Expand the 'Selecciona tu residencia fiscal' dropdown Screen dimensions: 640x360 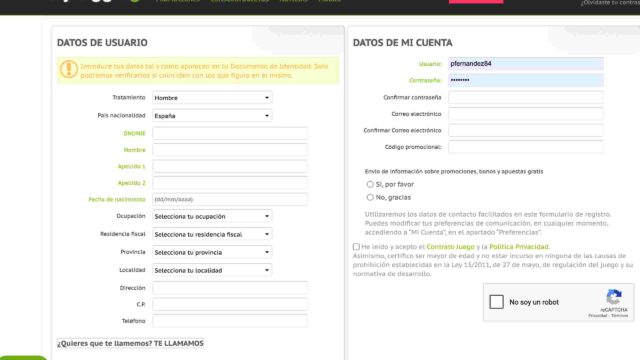click(212, 234)
